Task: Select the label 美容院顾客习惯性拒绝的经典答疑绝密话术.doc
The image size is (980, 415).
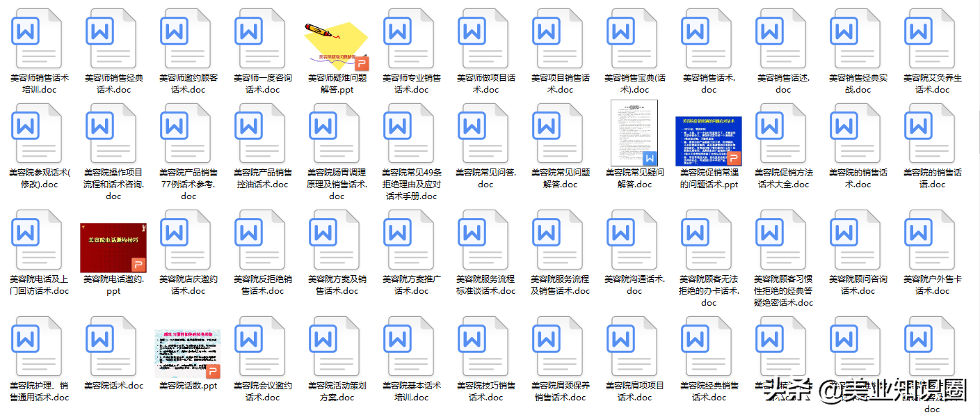Action: (x=783, y=290)
